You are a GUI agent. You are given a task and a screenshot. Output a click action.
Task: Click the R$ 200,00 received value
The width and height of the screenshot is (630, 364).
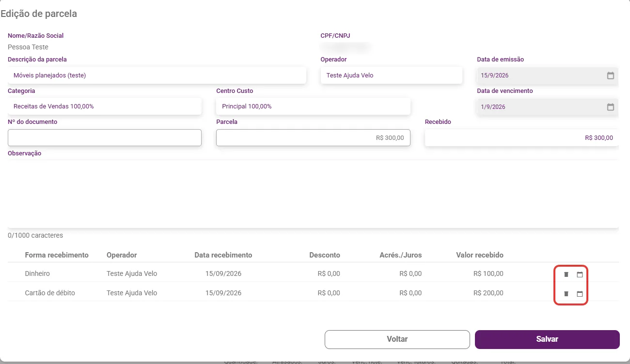(x=488, y=293)
